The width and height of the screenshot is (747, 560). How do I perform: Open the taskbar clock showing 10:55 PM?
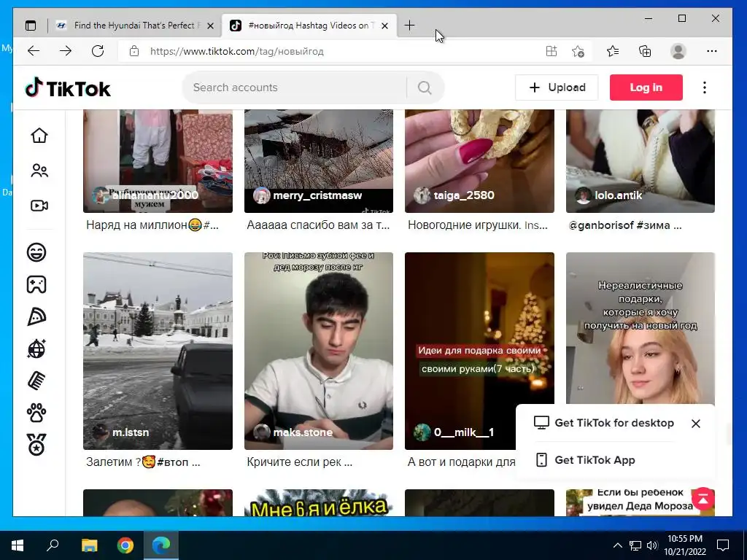(x=684, y=545)
